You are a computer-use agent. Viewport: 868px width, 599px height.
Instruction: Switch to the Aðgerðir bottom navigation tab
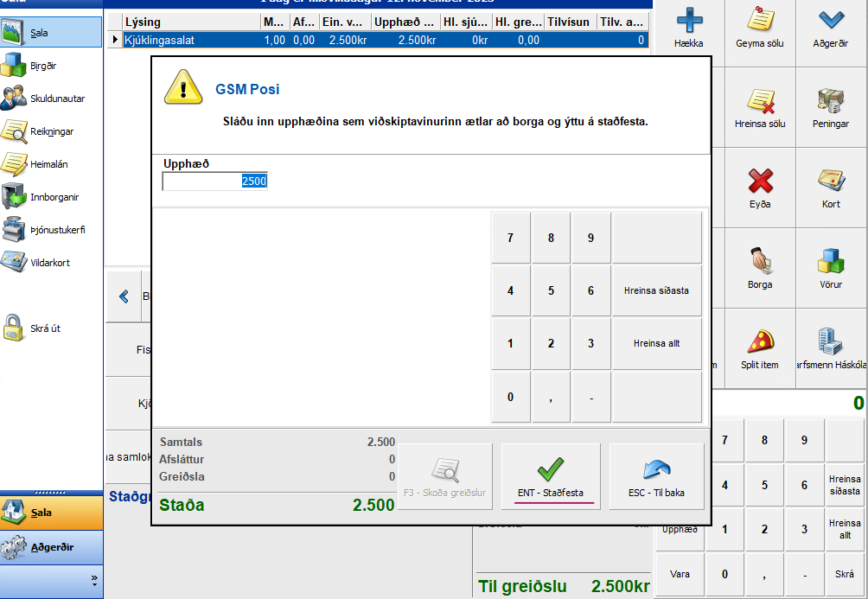(51, 547)
